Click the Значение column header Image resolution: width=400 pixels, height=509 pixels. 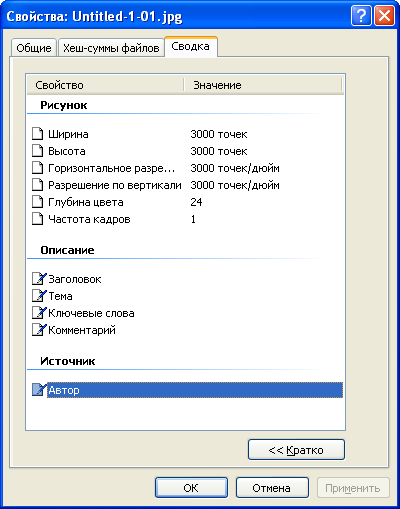click(263, 85)
